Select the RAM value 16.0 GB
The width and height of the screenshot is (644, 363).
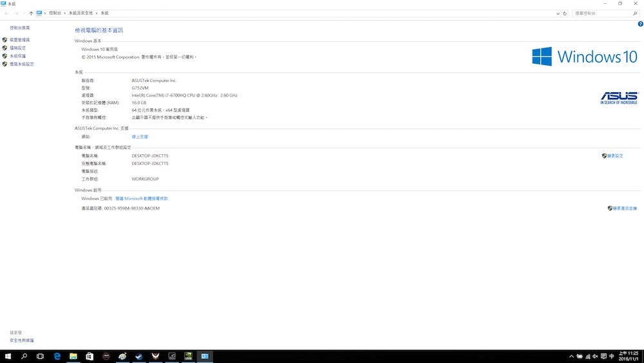139,103
